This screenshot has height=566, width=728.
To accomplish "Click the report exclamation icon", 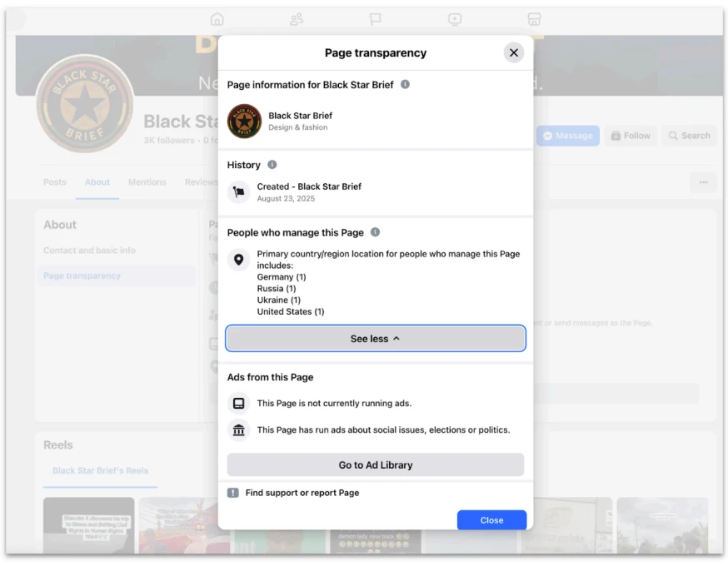I will 233,493.
